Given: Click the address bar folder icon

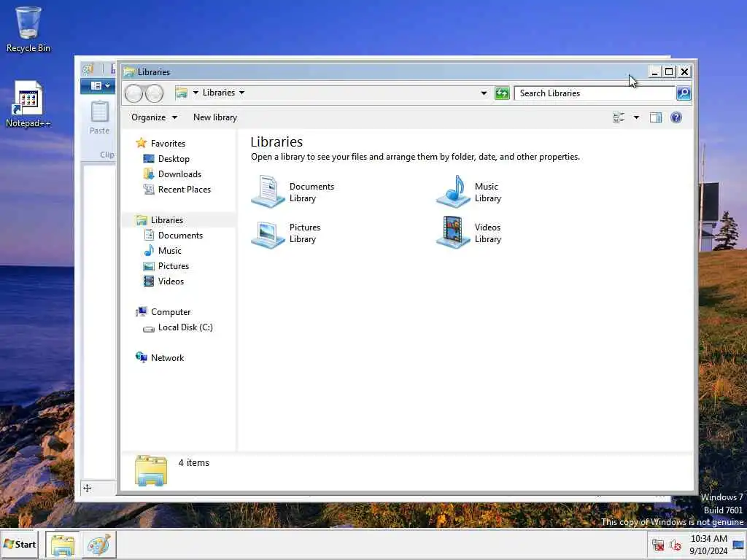Looking at the screenshot, I should pyautogui.click(x=182, y=93).
